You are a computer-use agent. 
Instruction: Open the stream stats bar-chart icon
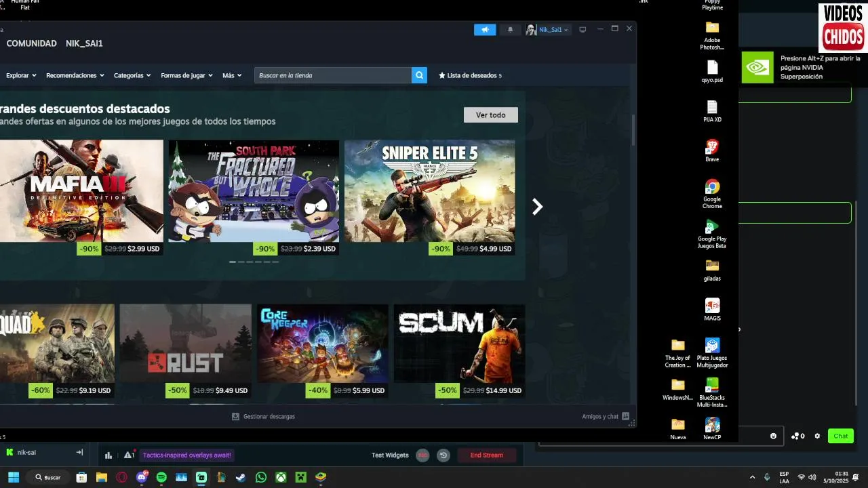(x=108, y=455)
